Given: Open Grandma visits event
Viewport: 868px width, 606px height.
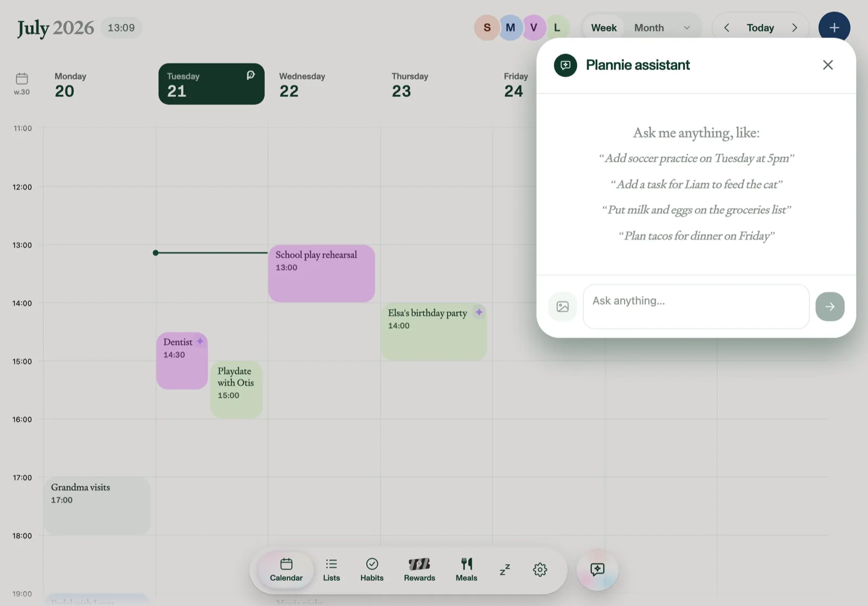Looking at the screenshot, I should click(x=97, y=506).
